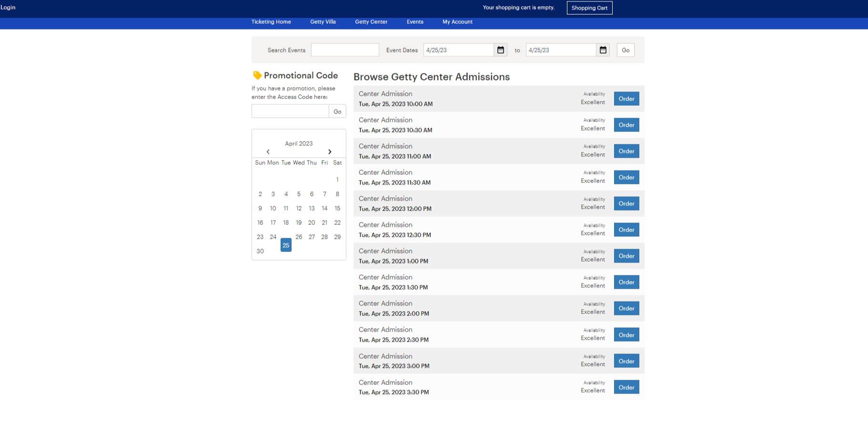Click 'Center Admission' title in 2:00 PM row

pyautogui.click(x=385, y=303)
